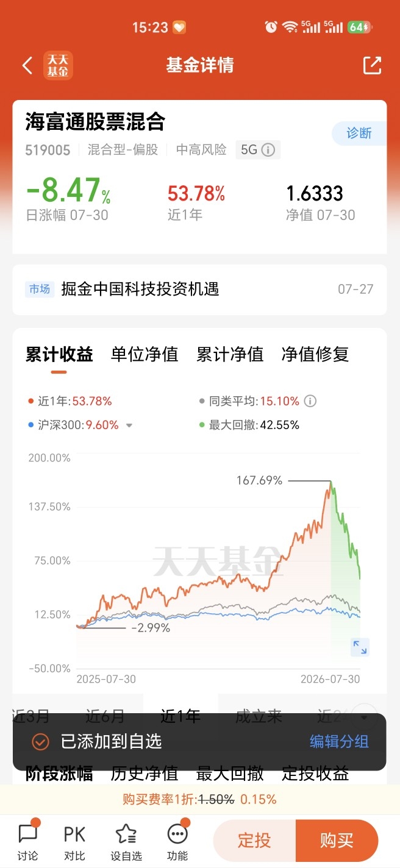Switch to 单位净值 tab
Screen dimensions: 400x868
pos(145,354)
